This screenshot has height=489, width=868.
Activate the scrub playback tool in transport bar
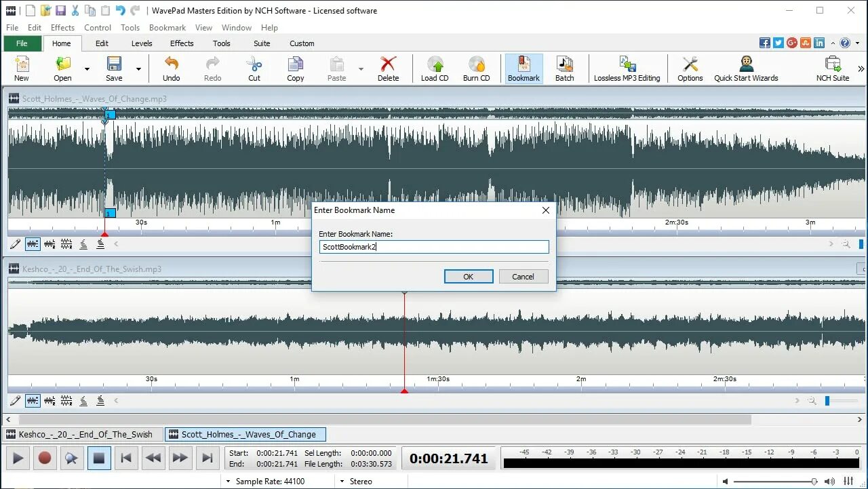click(72, 458)
